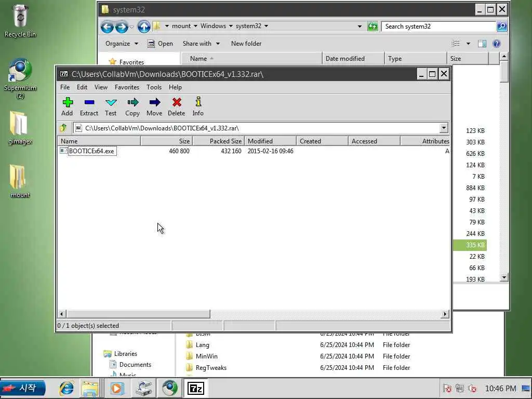The height and width of the screenshot is (399, 532).
Task: Open the recent pages dropdown beside Forward
Action: (131, 27)
